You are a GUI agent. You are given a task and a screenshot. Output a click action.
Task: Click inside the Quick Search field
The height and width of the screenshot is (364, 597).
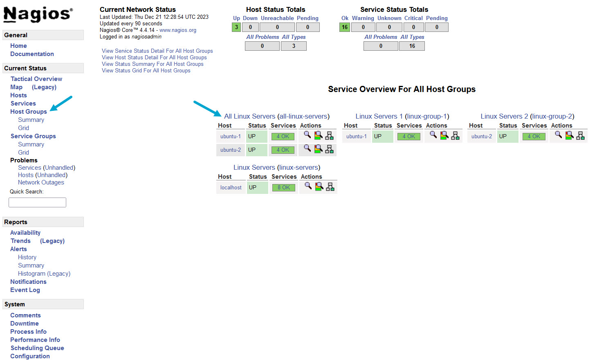click(37, 202)
